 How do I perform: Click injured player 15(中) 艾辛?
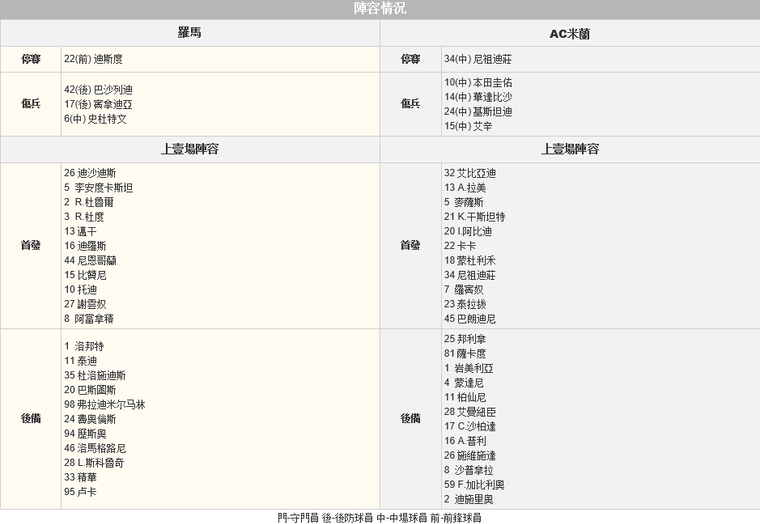click(468, 126)
